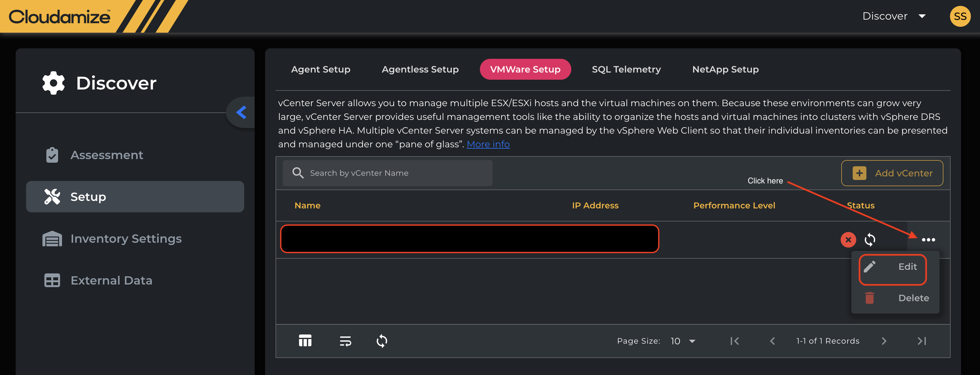The width and height of the screenshot is (980, 375).
Task: Click the footer table refresh icon
Action: (382, 341)
